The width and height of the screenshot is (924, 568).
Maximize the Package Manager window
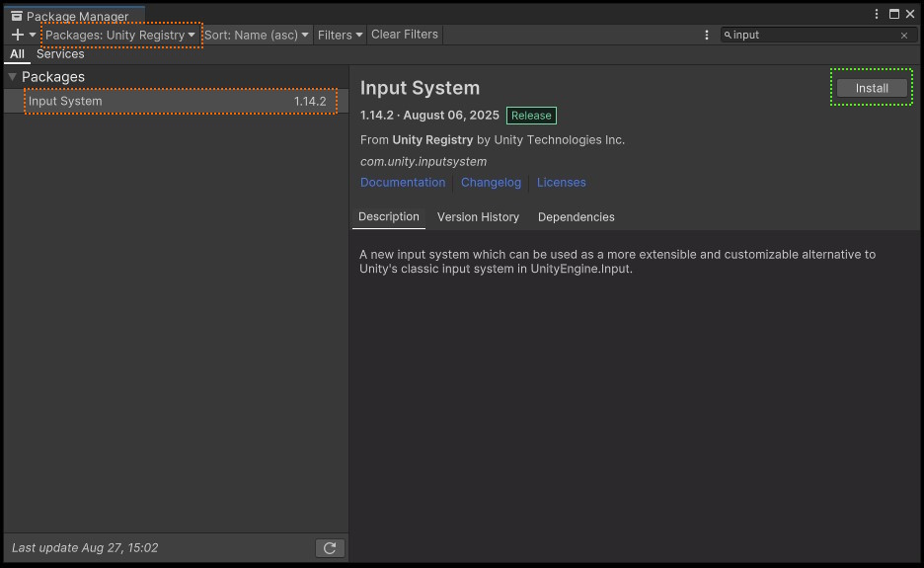tap(894, 14)
